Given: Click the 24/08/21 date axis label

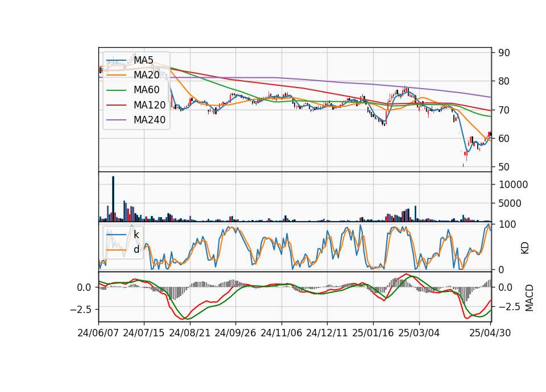Looking at the screenshot, I should coord(190,333).
